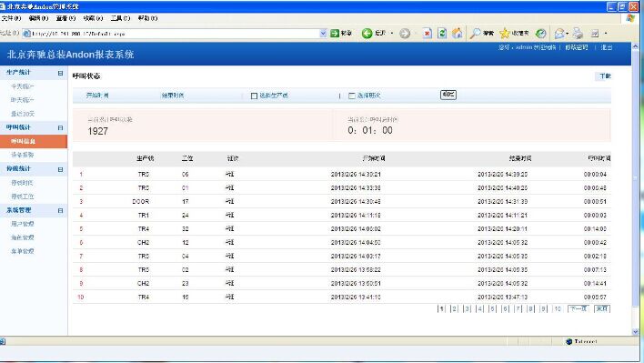Screen dimensions: 644x363
Task: Click the page's vertical scrollbar up arrow
Action: [636, 46]
